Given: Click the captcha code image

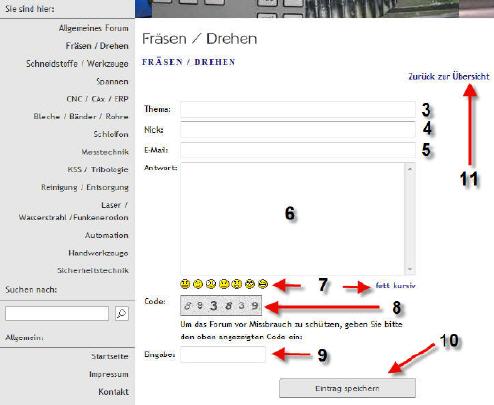Looking at the screenshot, I should [221, 305].
